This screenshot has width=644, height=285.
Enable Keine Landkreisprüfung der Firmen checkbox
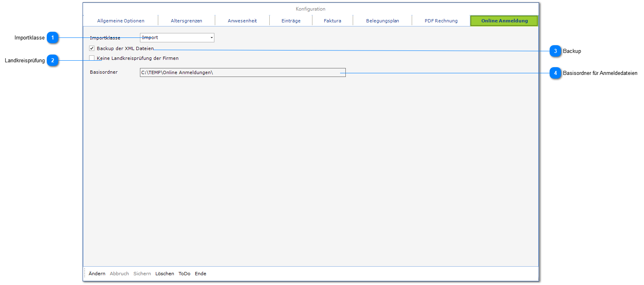point(92,58)
